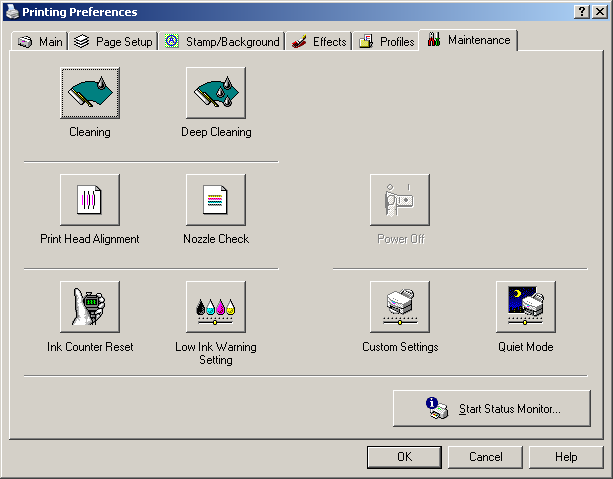The width and height of the screenshot is (613, 479).
Task: Select the Profiles tab
Action: tap(387, 42)
